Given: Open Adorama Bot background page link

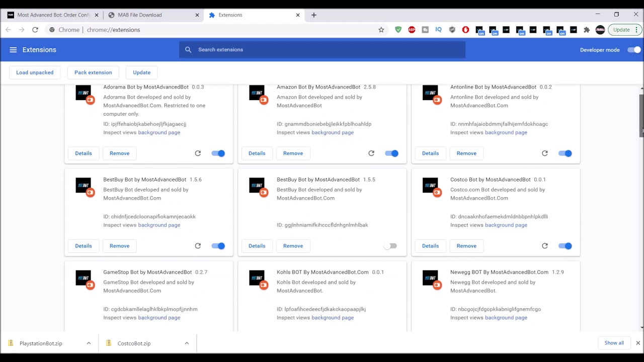Looking at the screenshot, I should [159, 132].
